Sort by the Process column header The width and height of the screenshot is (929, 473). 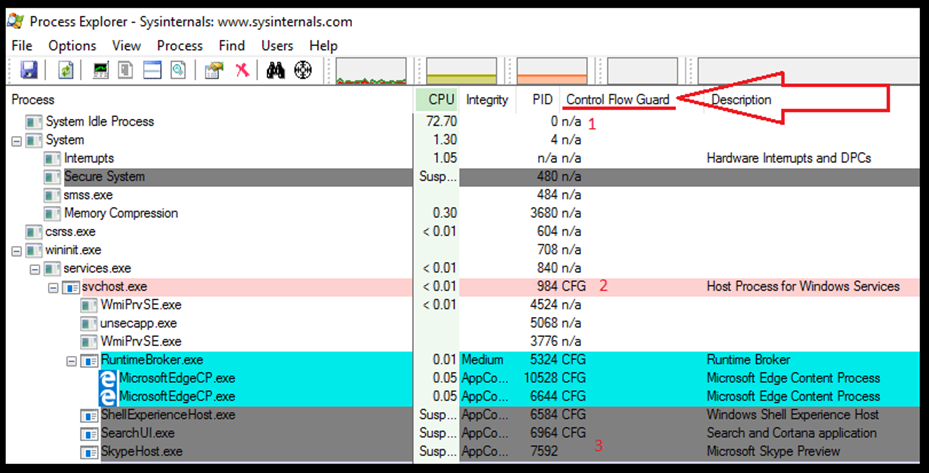pos(209,100)
